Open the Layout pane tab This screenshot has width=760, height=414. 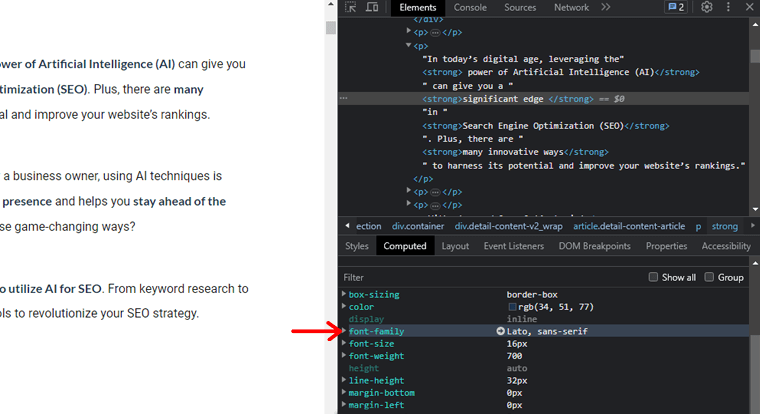455,246
